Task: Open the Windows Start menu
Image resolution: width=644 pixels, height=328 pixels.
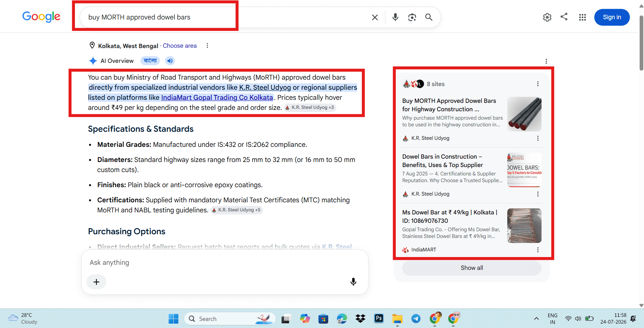Action: pos(173,319)
